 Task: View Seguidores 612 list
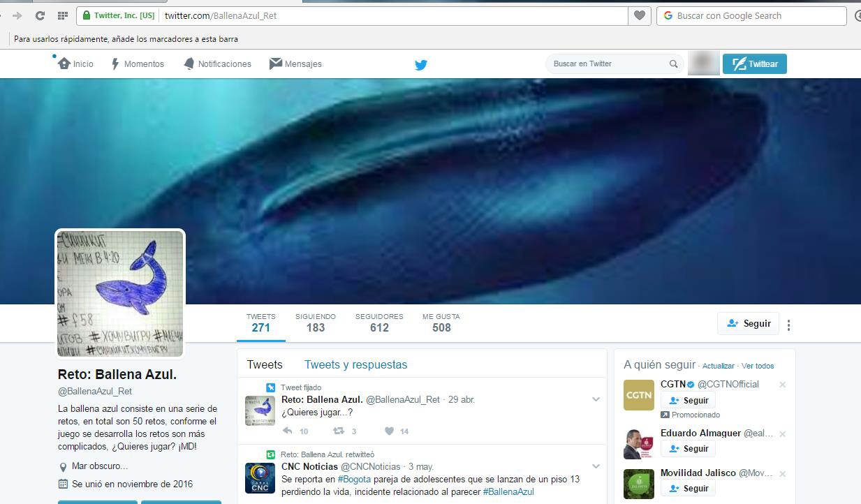[379, 323]
